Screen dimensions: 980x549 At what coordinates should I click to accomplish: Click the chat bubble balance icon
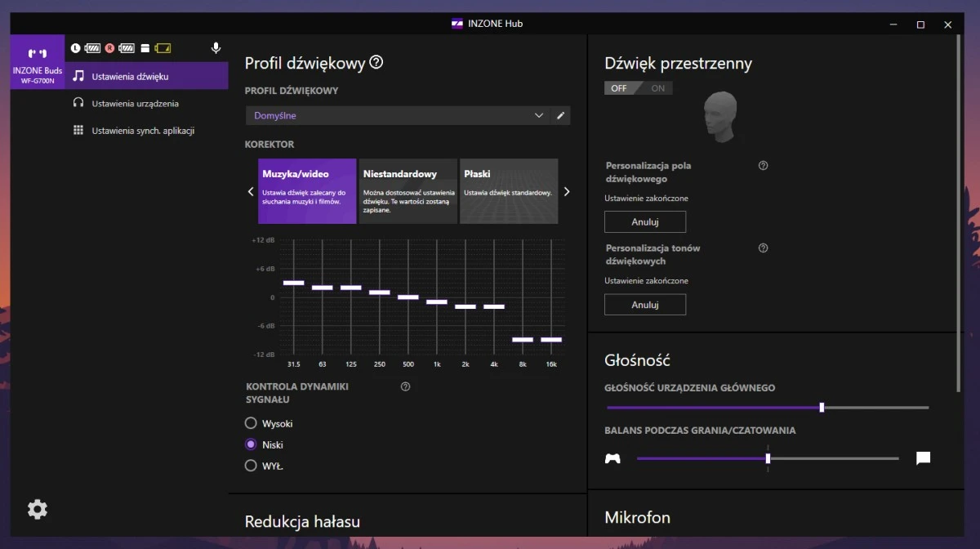click(x=923, y=458)
